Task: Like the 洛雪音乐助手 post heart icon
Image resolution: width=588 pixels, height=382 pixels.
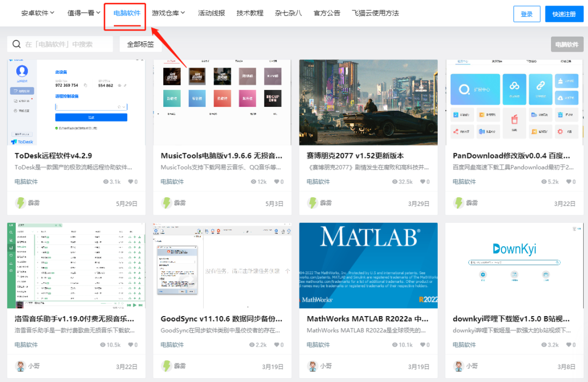Action: coord(131,345)
